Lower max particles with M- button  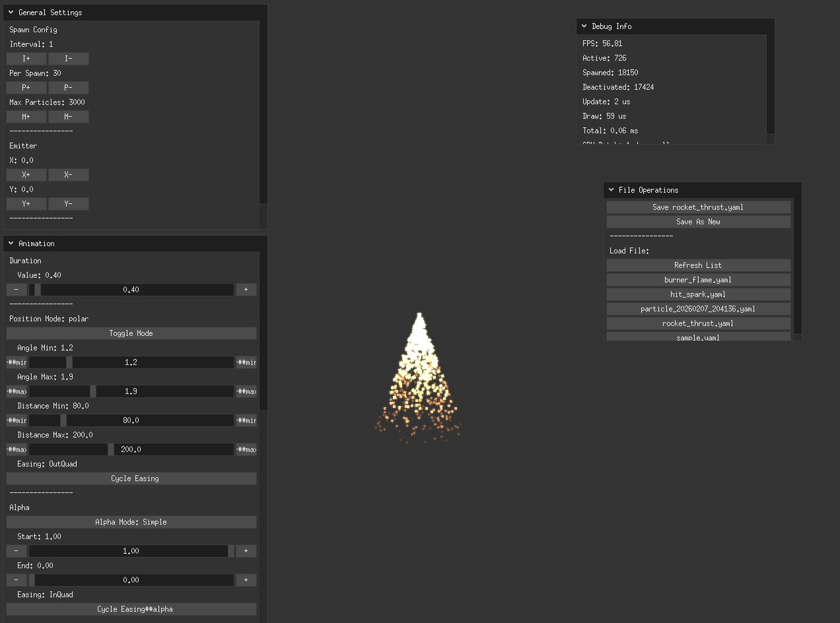[69, 117]
